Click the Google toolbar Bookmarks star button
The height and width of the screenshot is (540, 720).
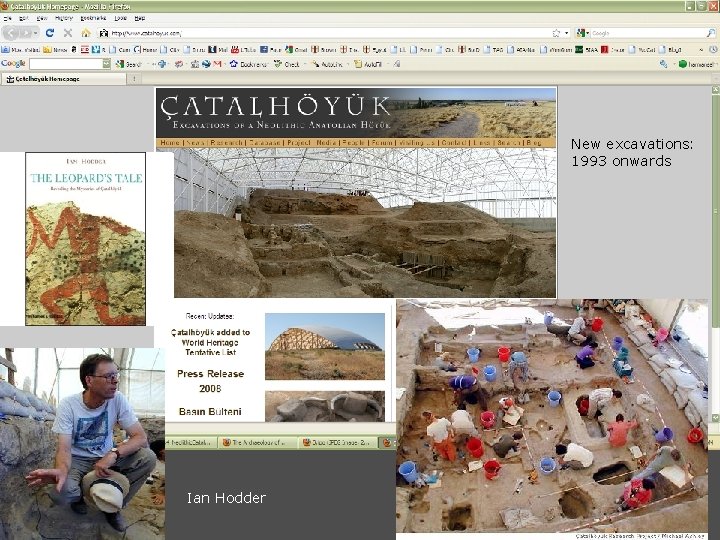click(x=248, y=64)
